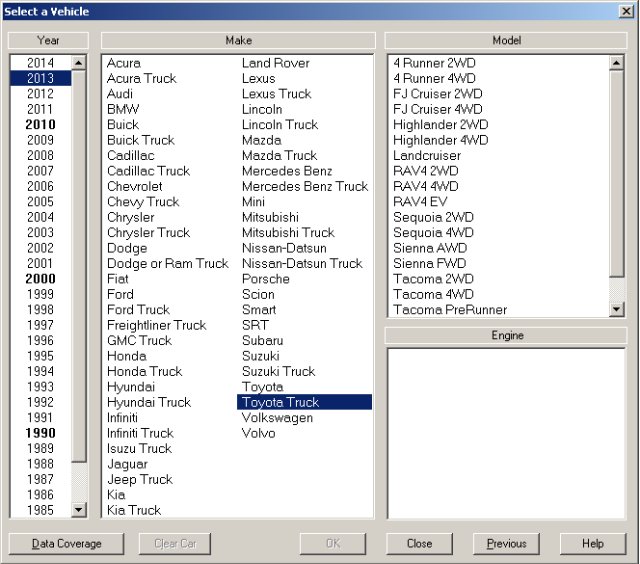640x564 pixels.
Task: Select year 2000 in the Year list
Action: (x=40, y=279)
